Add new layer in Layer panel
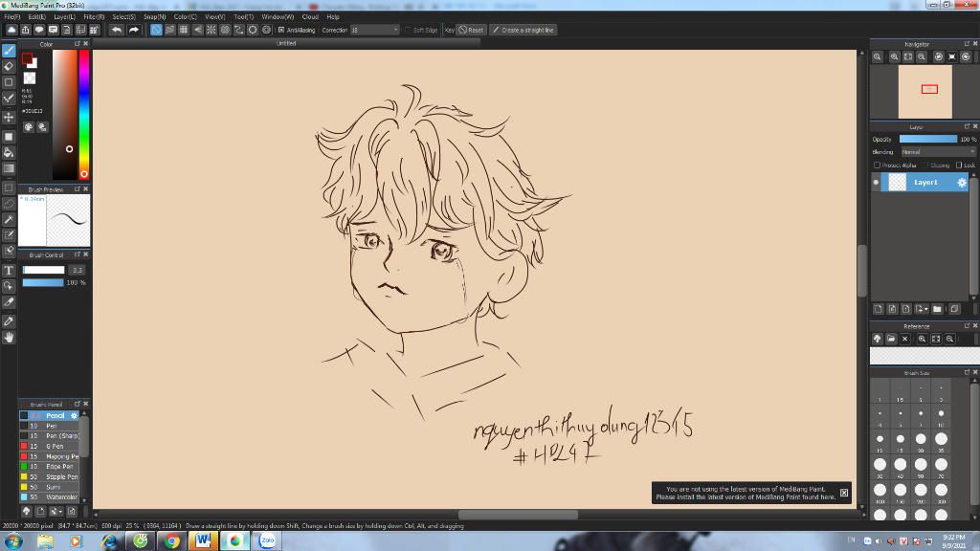This screenshot has width=980, height=551. click(x=879, y=309)
